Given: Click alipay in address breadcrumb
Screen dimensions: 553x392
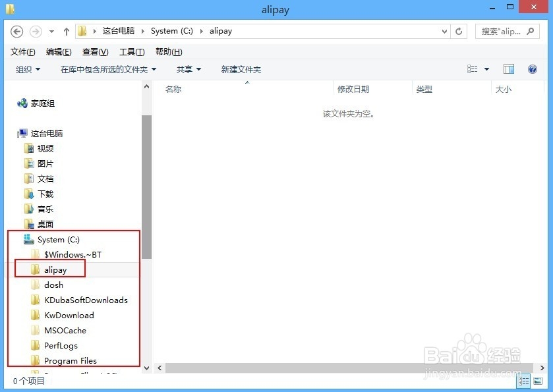Looking at the screenshot, I should (221, 31).
